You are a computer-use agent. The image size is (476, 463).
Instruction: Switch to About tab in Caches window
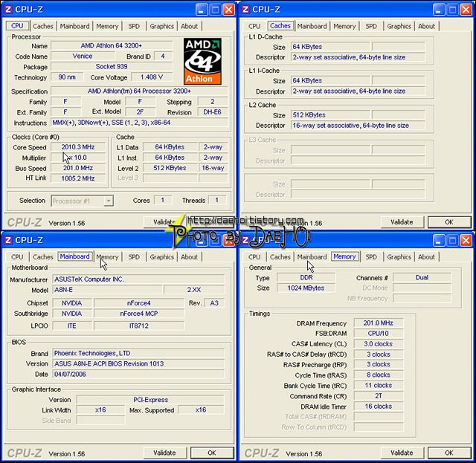[x=426, y=26]
